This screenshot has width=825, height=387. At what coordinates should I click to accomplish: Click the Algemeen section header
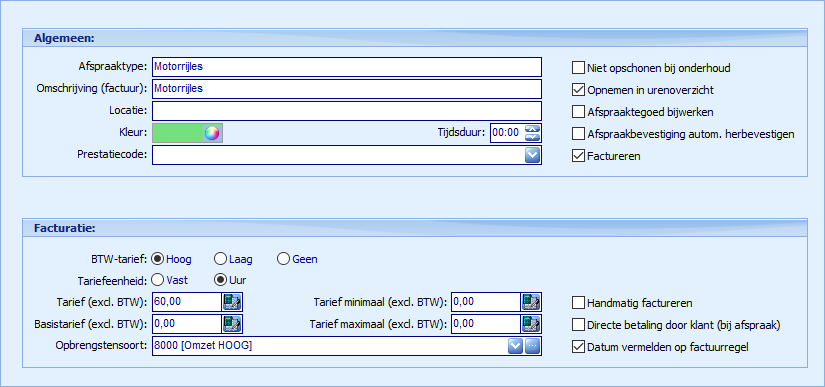[x=415, y=38]
